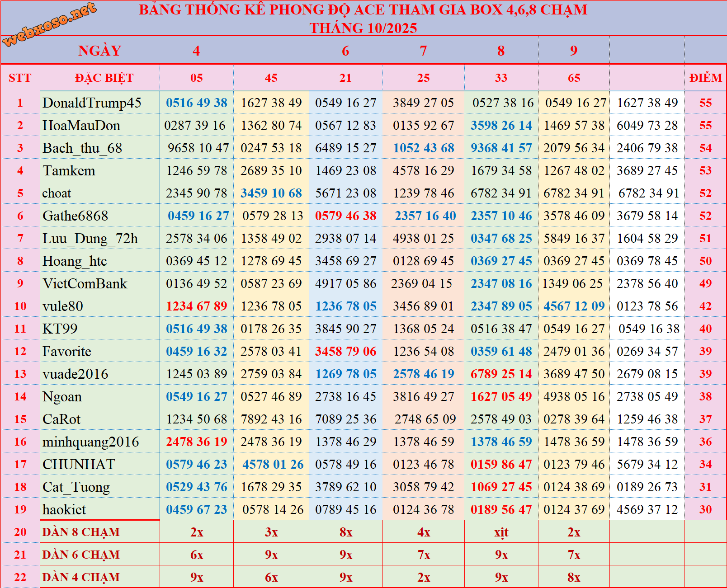Select the HoaMauDon name cell

click(x=81, y=126)
